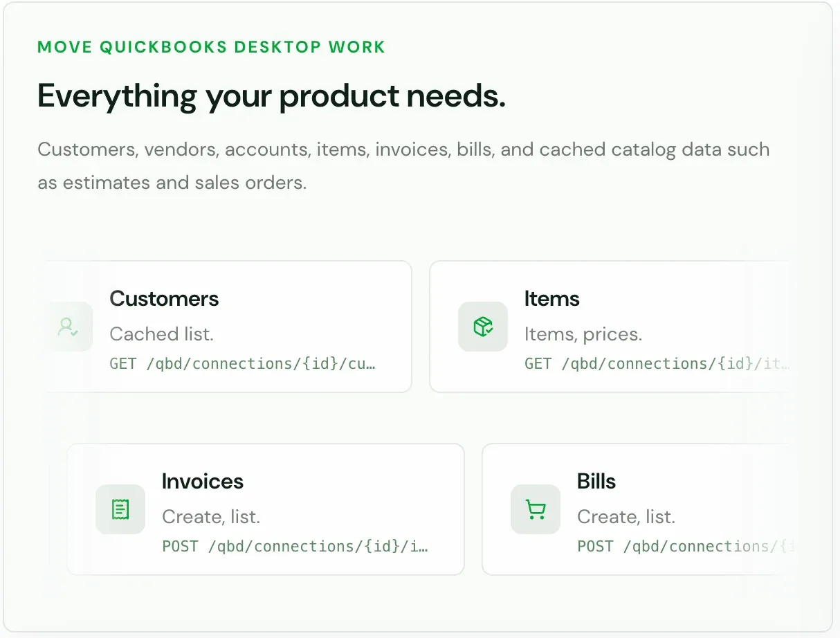Click the Items package box icon
The height and width of the screenshot is (638, 840).
483,327
